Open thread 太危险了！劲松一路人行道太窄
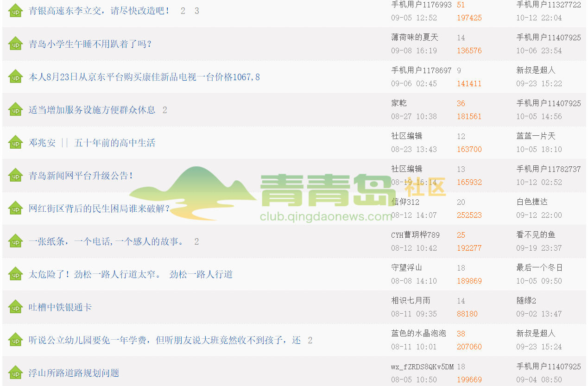Screen dimensions: 588x386 pos(130,274)
